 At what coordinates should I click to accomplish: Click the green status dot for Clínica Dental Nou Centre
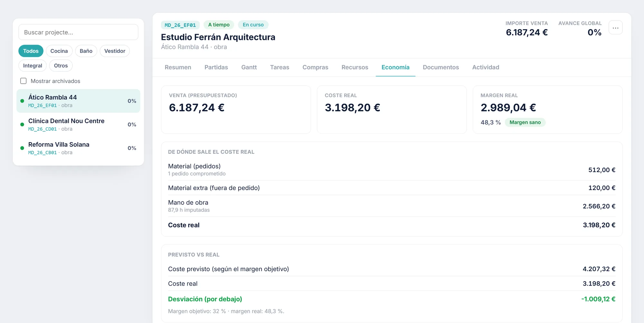click(x=22, y=125)
